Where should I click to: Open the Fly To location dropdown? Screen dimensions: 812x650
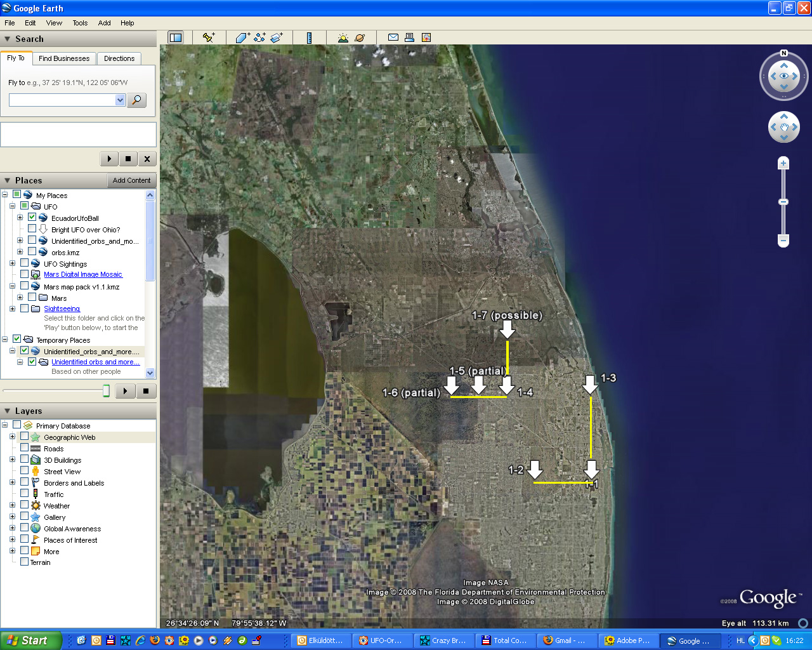(x=120, y=100)
